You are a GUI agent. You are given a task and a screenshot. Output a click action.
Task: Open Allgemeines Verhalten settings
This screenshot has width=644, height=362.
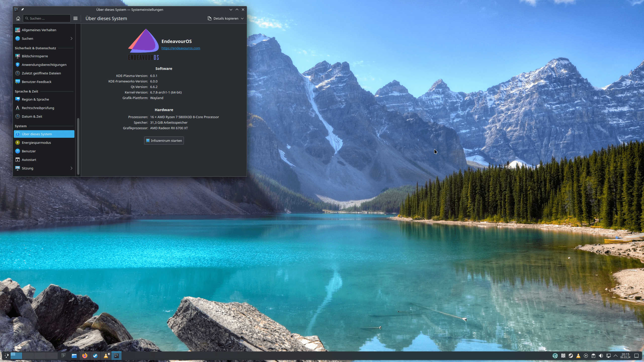(44, 30)
